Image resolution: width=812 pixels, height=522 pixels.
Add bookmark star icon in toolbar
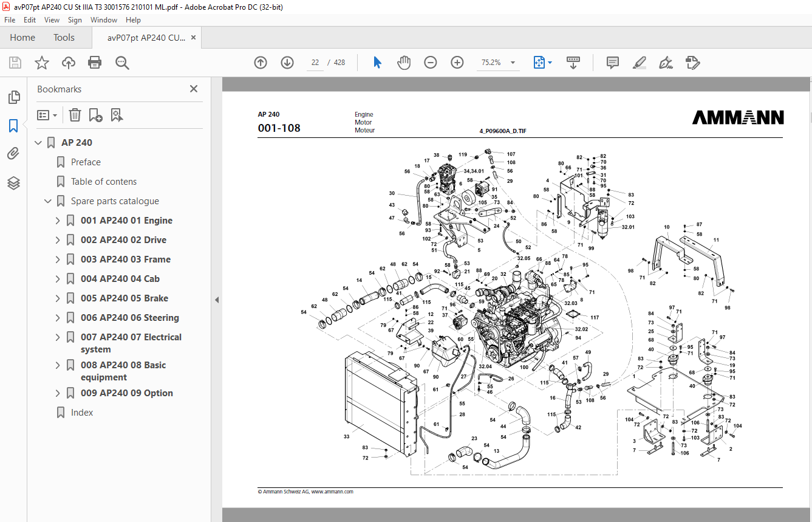point(42,63)
